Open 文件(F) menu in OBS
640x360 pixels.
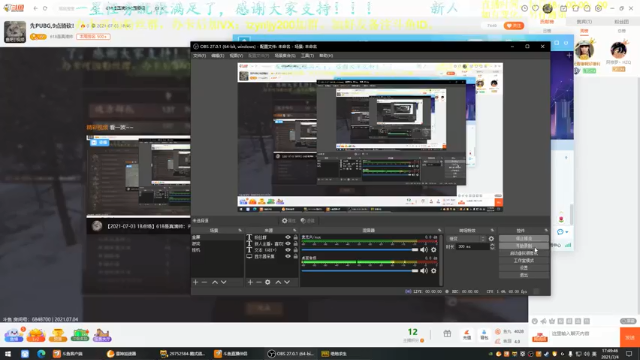[x=199, y=56]
